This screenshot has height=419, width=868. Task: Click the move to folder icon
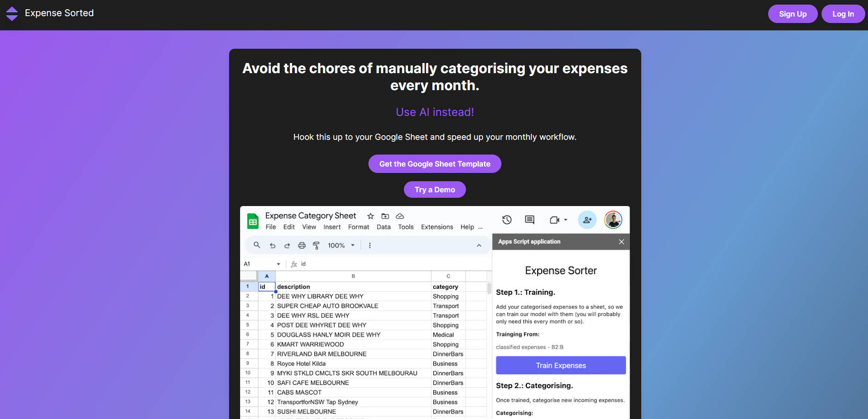[385, 216]
